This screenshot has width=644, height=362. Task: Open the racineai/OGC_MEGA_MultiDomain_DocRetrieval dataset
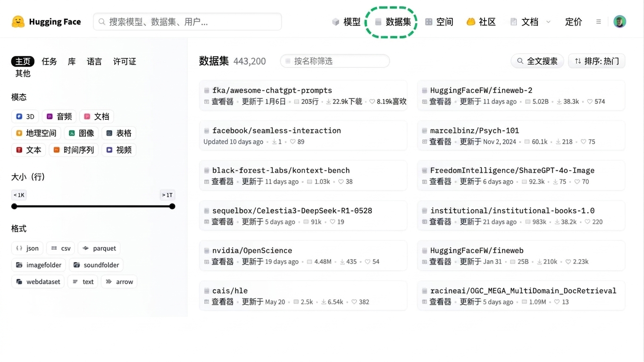523,291
